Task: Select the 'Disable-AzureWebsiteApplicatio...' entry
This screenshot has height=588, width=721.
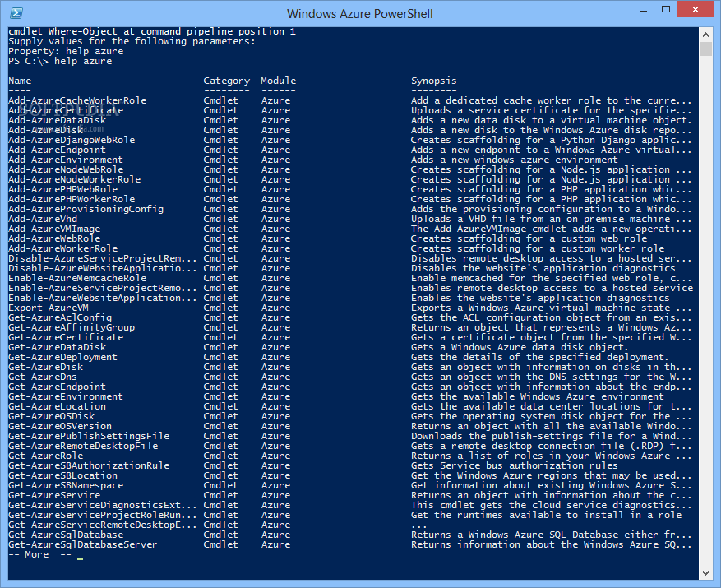Action: pos(103,269)
